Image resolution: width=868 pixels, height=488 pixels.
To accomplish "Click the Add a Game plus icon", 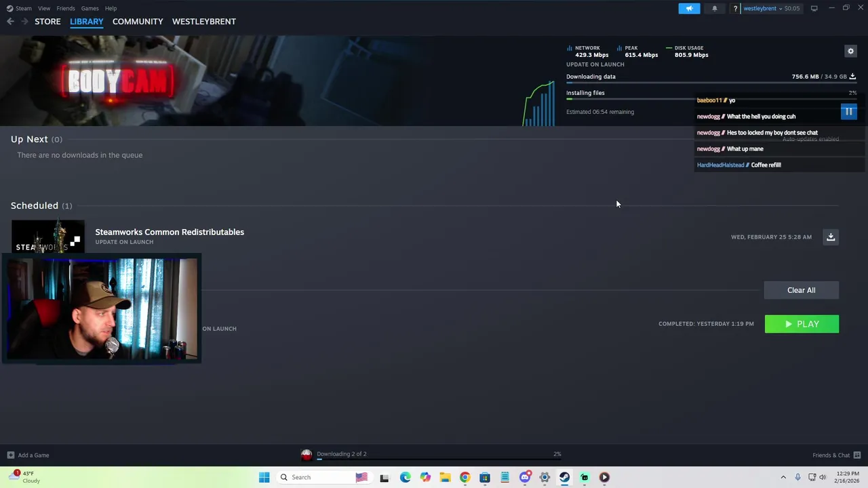I will 10,455.
